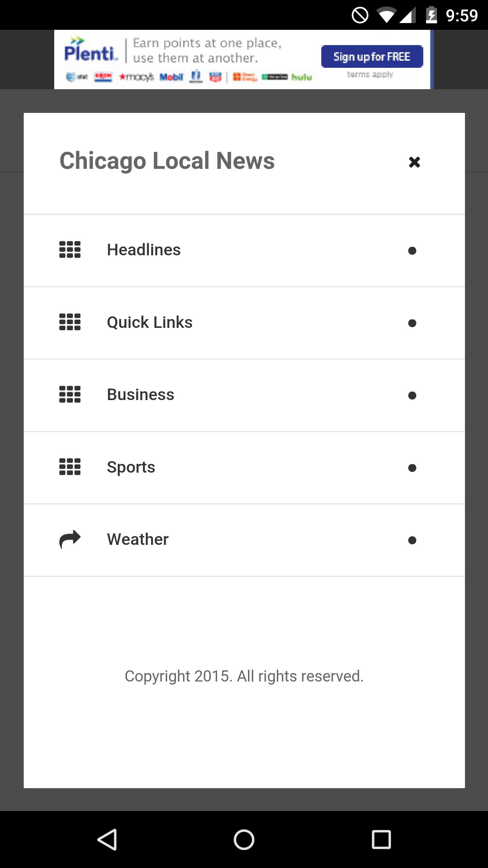
Task: Open the Sports news section
Action: tap(131, 467)
